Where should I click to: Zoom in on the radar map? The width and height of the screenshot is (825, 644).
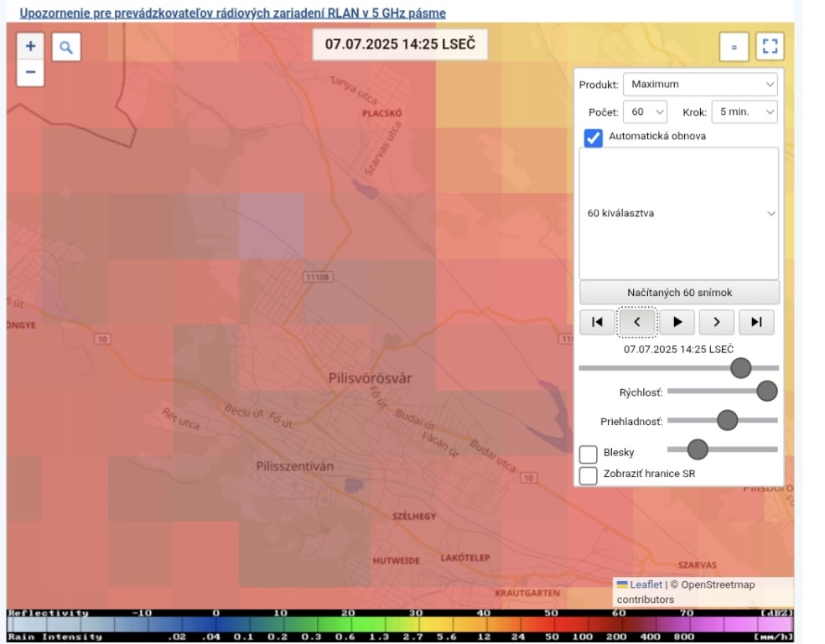click(x=30, y=46)
